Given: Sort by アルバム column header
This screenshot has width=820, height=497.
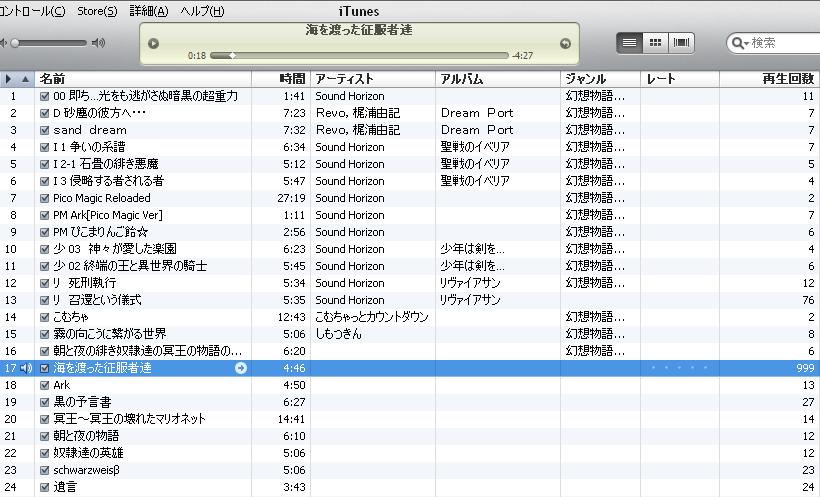Looking at the screenshot, I should pyautogui.click(x=498, y=79).
